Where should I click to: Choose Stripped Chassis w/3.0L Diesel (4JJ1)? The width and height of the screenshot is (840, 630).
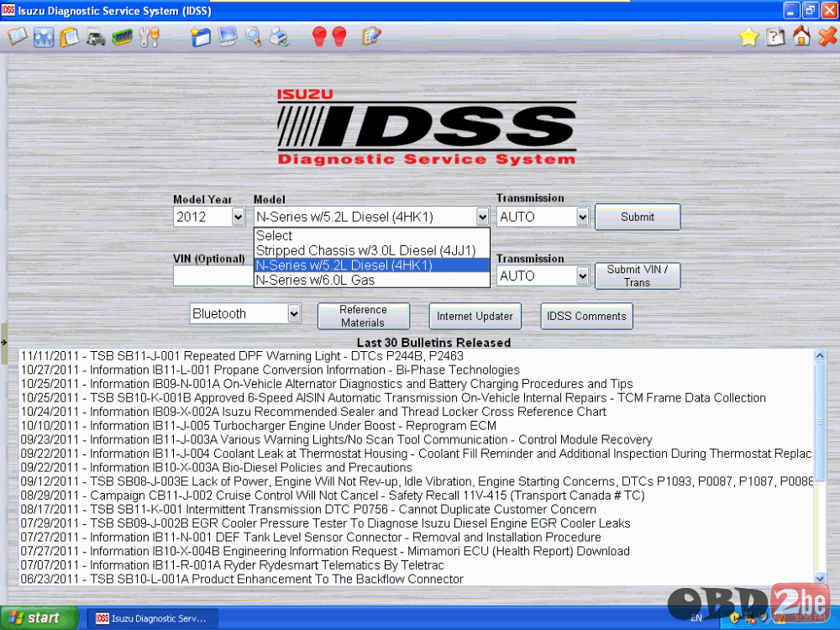pos(372,250)
